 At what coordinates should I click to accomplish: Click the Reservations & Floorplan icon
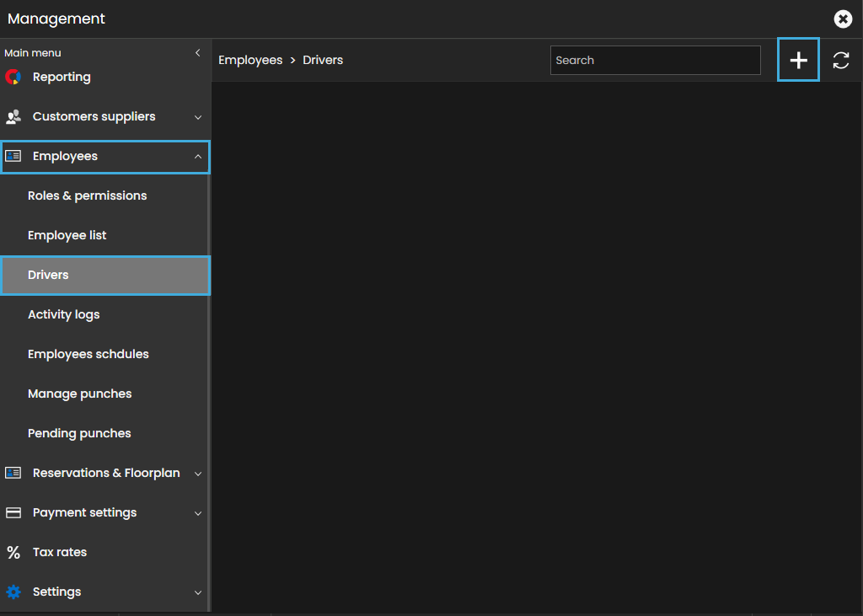coord(13,473)
